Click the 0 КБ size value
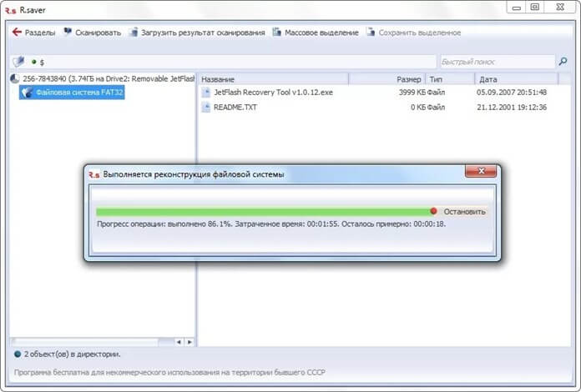The height and width of the screenshot is (392, 581). (x=418, y=108)
